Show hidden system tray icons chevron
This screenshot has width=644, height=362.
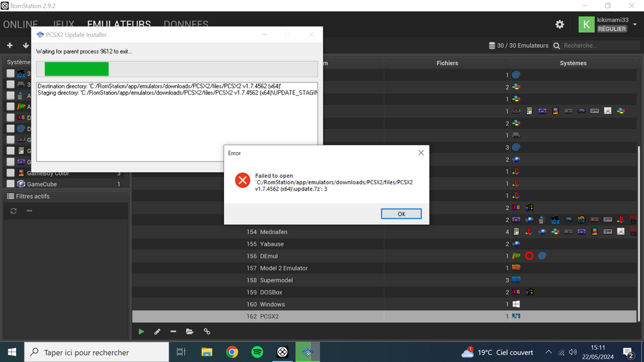pyautogui.click(x=549, y=352)
